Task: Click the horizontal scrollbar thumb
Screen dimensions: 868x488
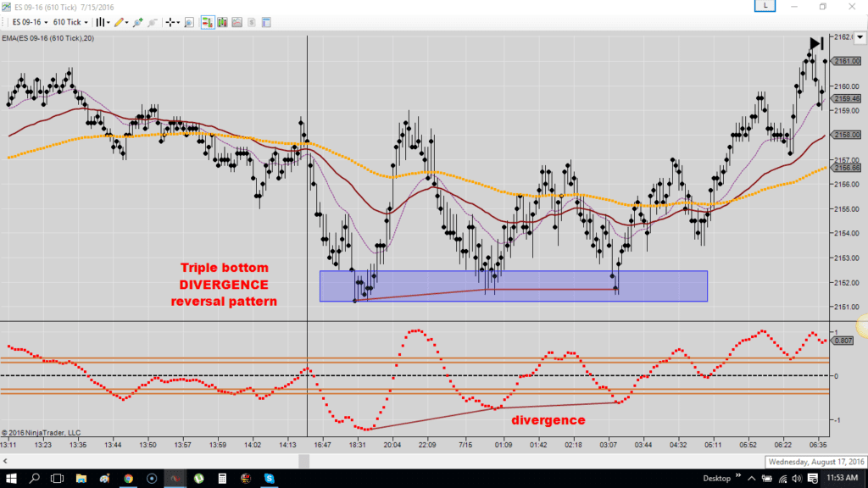Action: click(x=304, y=461)
